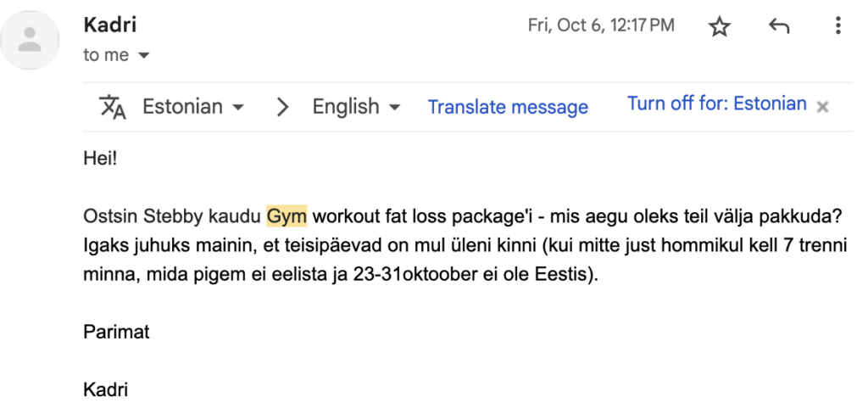Click the word 'Parimat' in the email
Image resolution: width=868 pixels, height=420 pixels.
click(116, 332)
